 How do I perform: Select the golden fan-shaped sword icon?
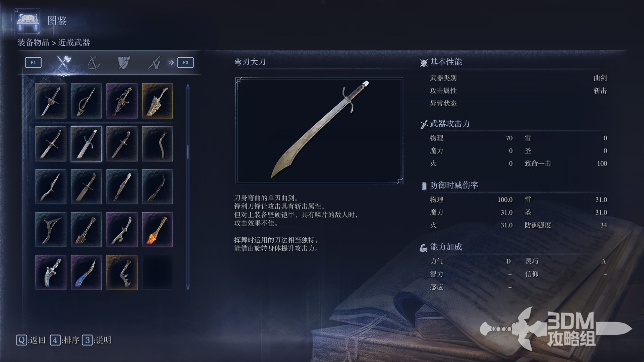point(157,101)
